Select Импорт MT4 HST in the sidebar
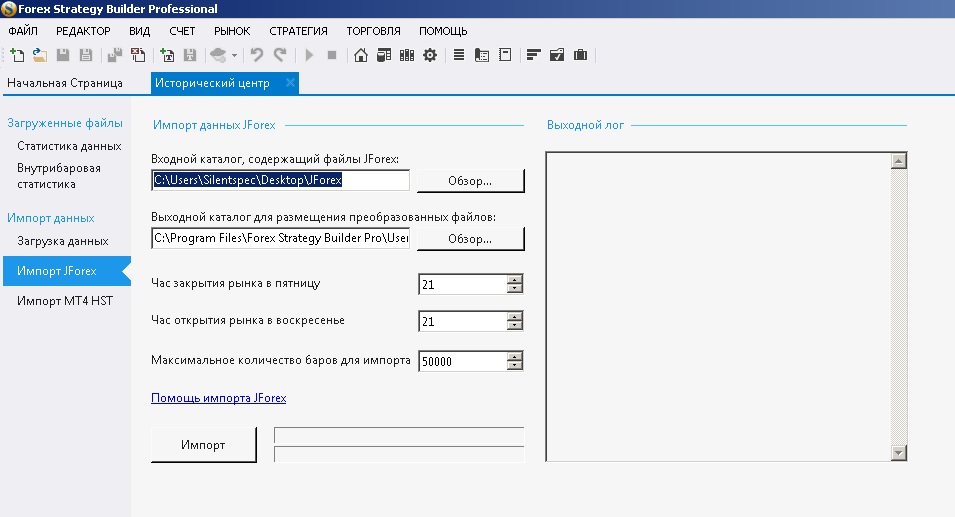Screen dimensions: 955x517 [65, 301]
